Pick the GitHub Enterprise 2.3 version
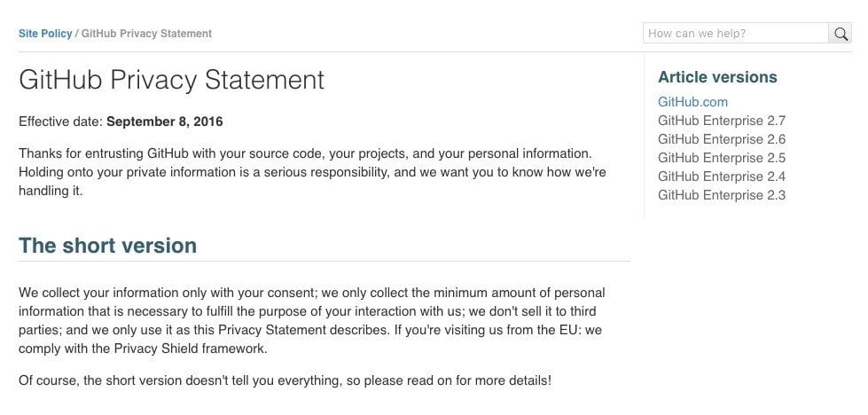Viewport: 868px width, 415px height. [x=722, y=195]
